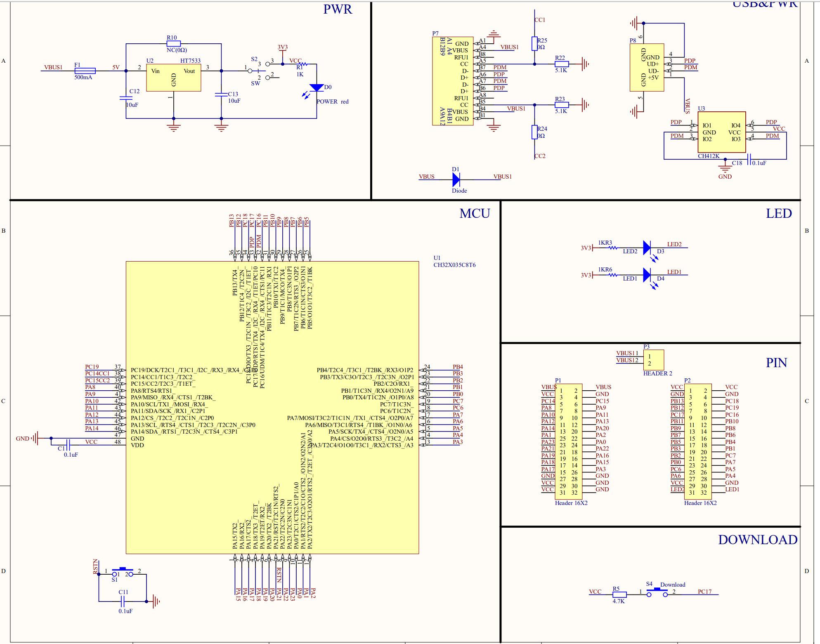Click the HT7533 part label

click(190, 61)
